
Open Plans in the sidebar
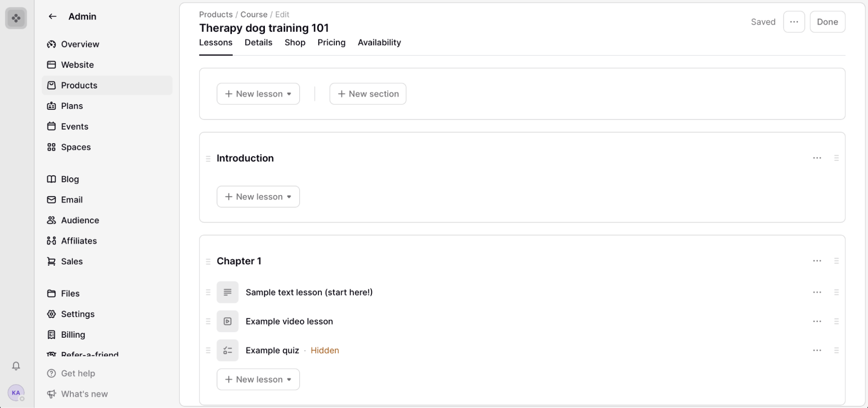coord(107,106)
